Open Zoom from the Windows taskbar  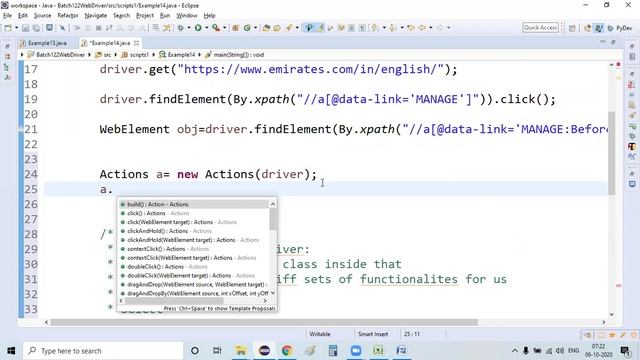[x=356, y=350]
